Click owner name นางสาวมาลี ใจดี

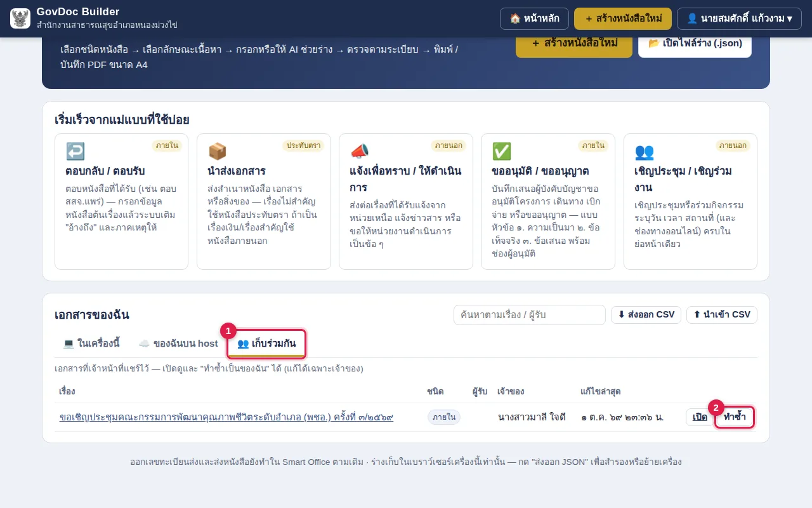pyautogui.click(x=532, y=417)
